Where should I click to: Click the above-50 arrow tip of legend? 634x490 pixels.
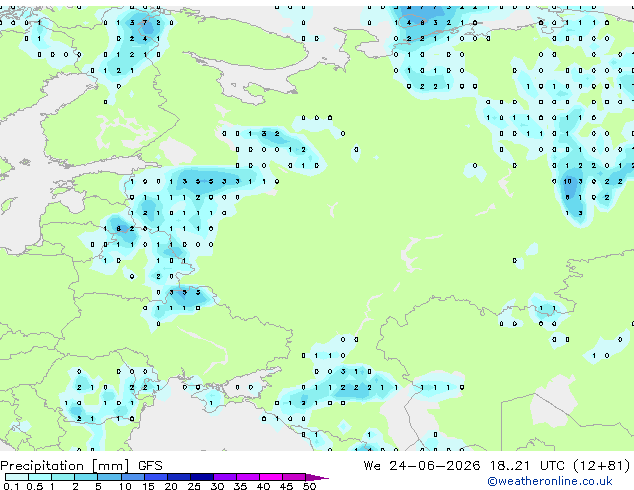[317, 478]
